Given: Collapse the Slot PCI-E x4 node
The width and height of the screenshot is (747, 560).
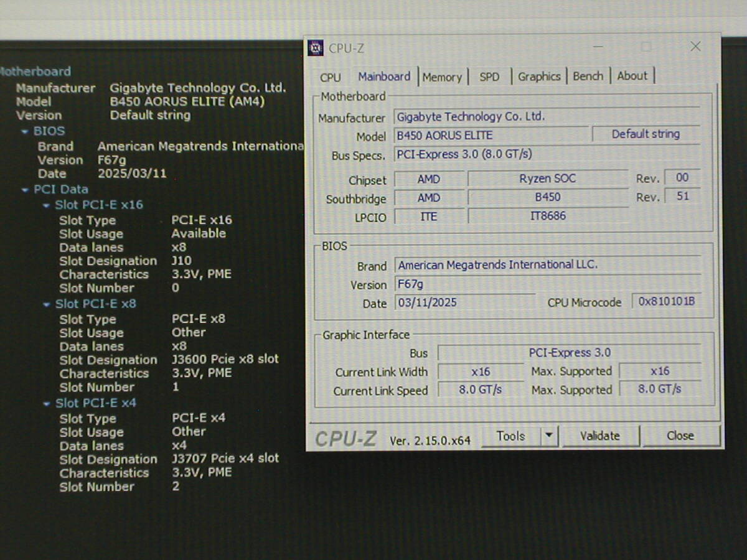Looking at the screenshot, I should pyautogui.click(x=47, y=403).
